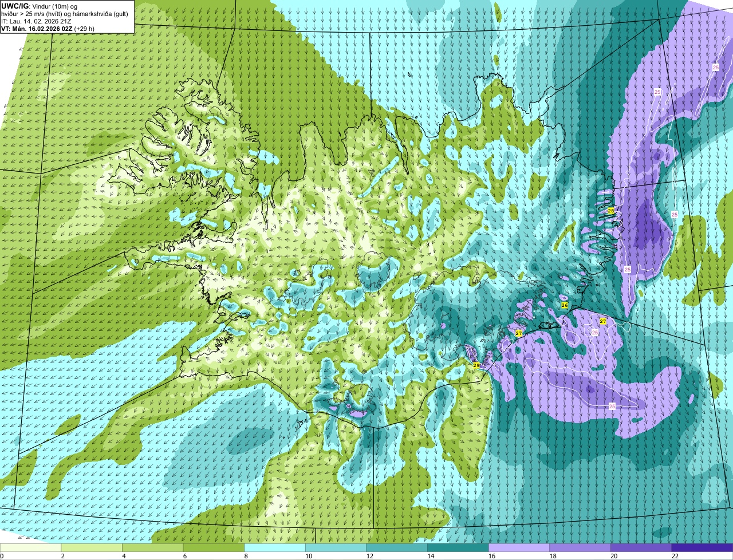
Task: Click the 'IT: Lau. 14. 02. 2026 21Z' line
Action: pos(35,21)
